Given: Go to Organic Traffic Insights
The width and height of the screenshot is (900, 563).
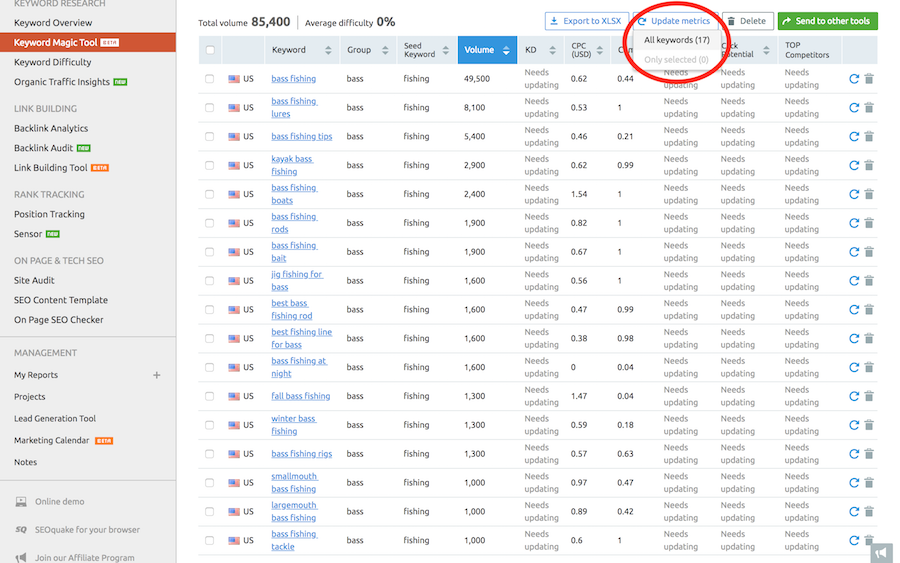Looking at the screenshot, I should tap(62, 82).
